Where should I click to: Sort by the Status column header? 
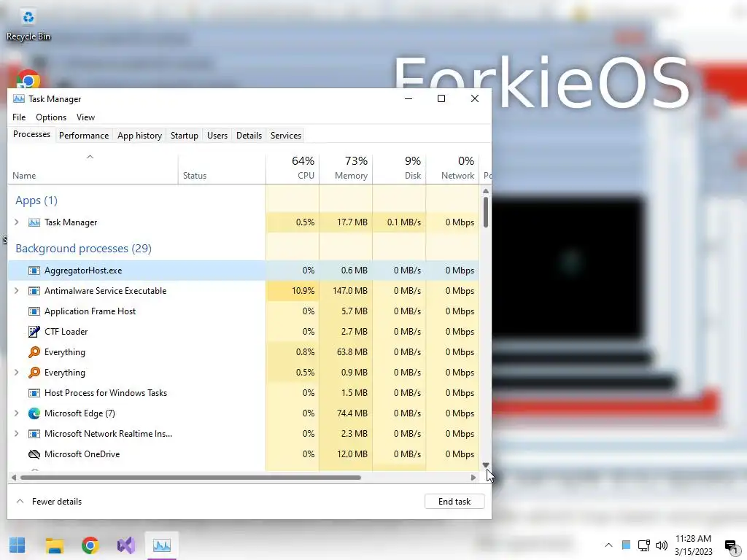point(222,168)
